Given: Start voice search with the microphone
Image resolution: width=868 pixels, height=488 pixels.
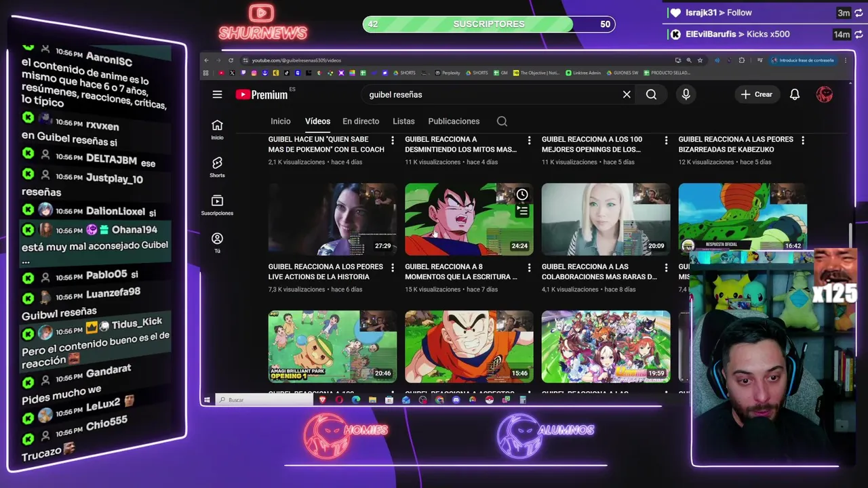Looking at the screenshot, I should pyautogui.click(x=686, y=94).
